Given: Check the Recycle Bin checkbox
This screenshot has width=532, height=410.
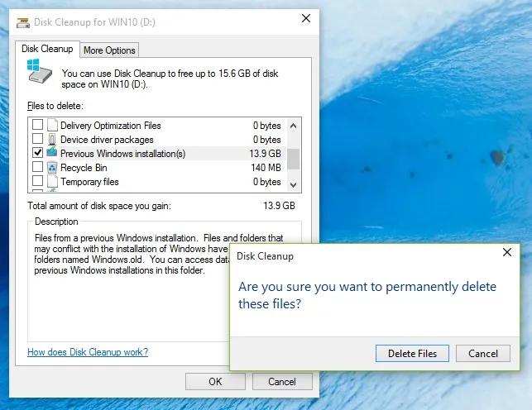Looking at the screenshot, I should tap(37, 167).
